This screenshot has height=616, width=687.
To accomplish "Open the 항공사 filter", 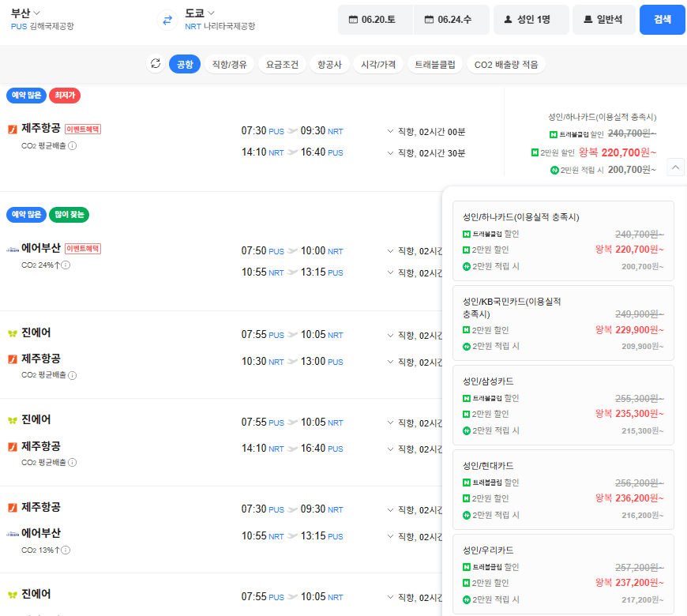I will [329, 65].
